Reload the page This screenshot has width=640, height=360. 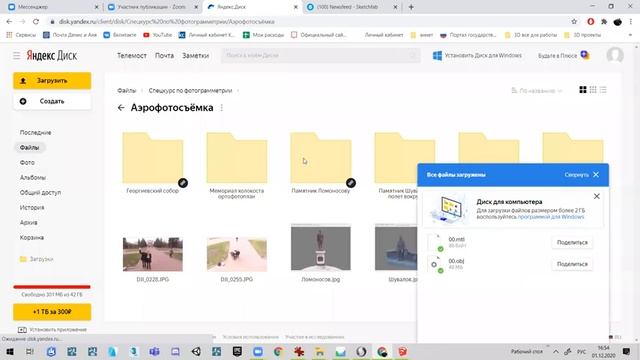pyautogui.click(x=36, y=22)
